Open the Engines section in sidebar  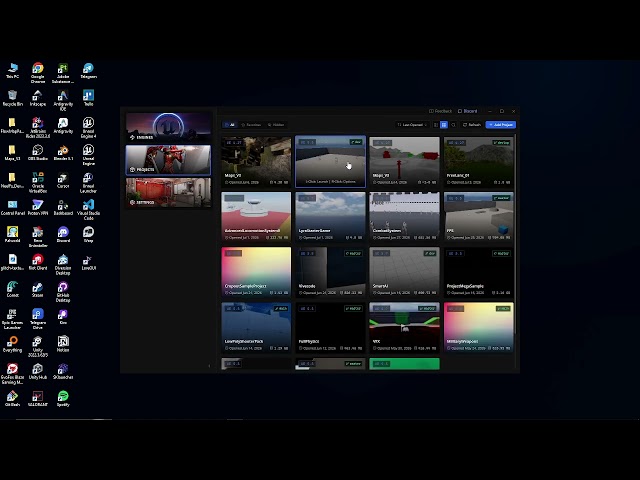coord(168,127)
